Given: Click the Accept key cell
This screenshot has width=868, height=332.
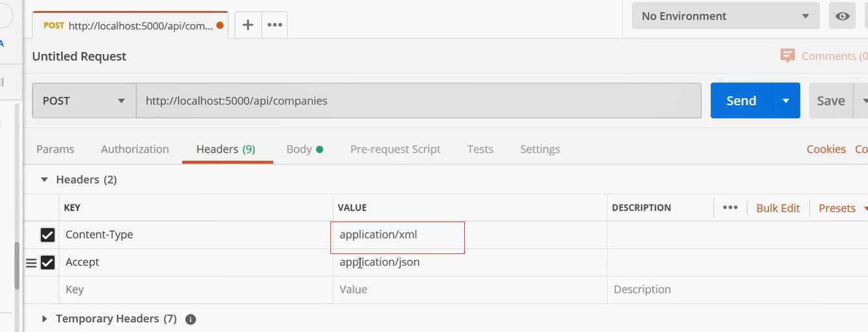Looking at the screenshot, I should (x=196, y=262).
